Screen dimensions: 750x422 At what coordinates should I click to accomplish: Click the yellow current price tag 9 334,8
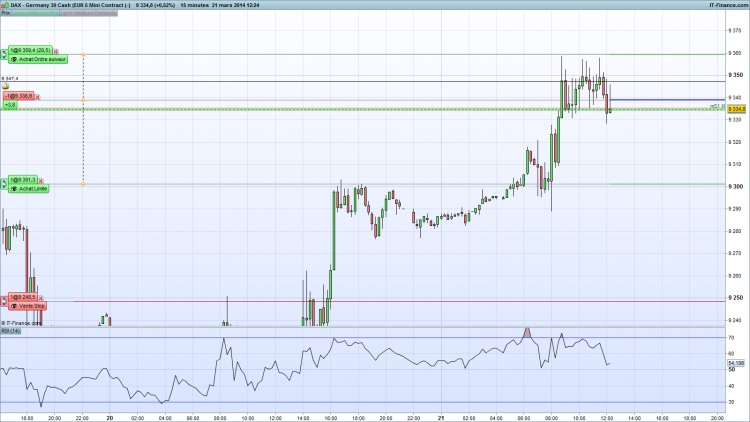pyautogui.click(x=737, y=110)
